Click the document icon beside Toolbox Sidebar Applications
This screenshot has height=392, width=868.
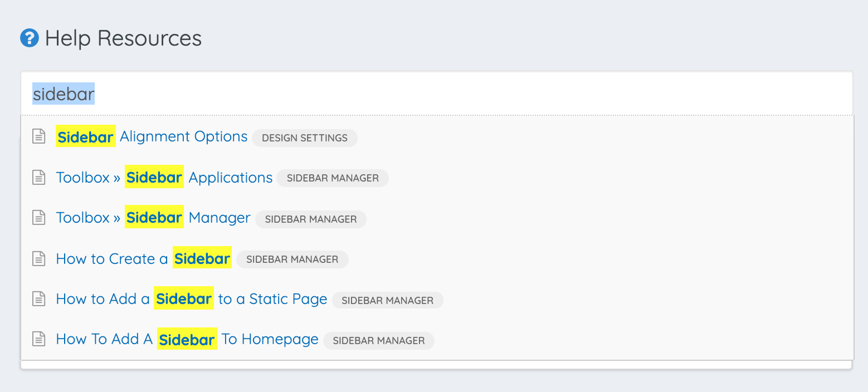pyautogui.click(x=38, y=178)
